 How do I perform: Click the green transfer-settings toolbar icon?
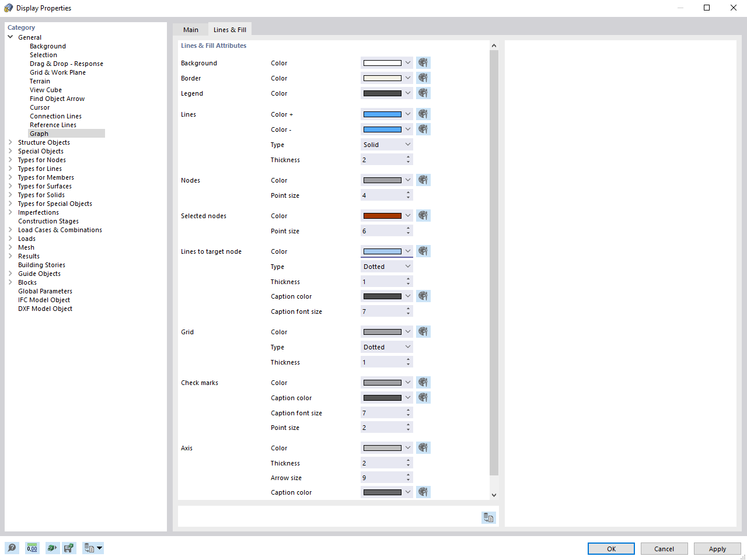(52, 548)
